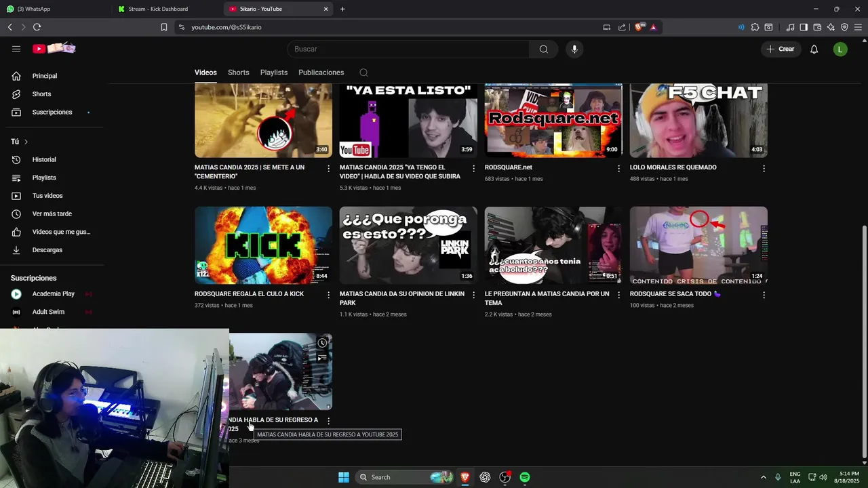Open LE PREGUNTAN A MATIAS CANDIA video title

pyautogui.click(x=547, y=298)
